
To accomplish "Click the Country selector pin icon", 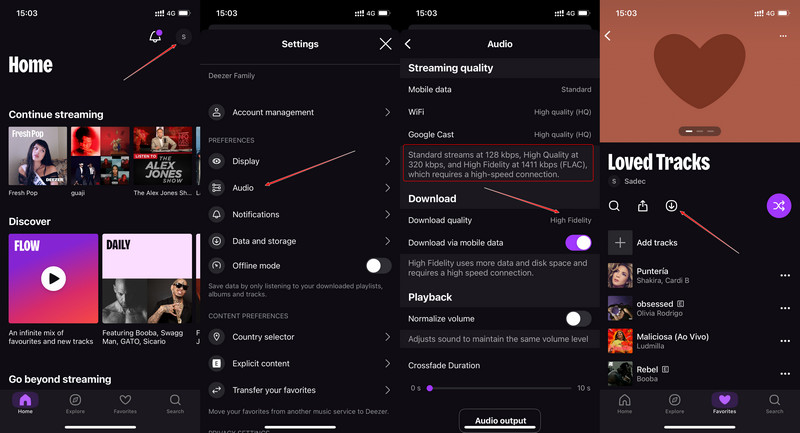I will pos(217,337).
